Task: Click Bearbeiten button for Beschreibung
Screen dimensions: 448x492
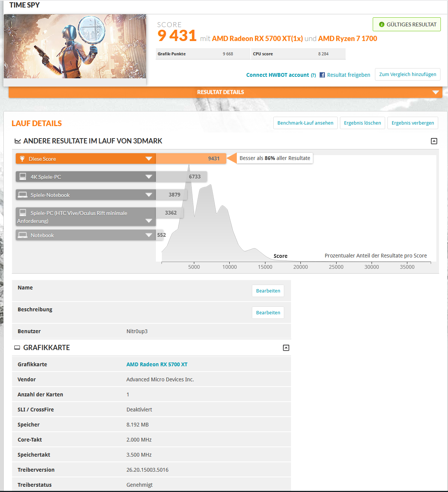Action: (x=268, y=312)
